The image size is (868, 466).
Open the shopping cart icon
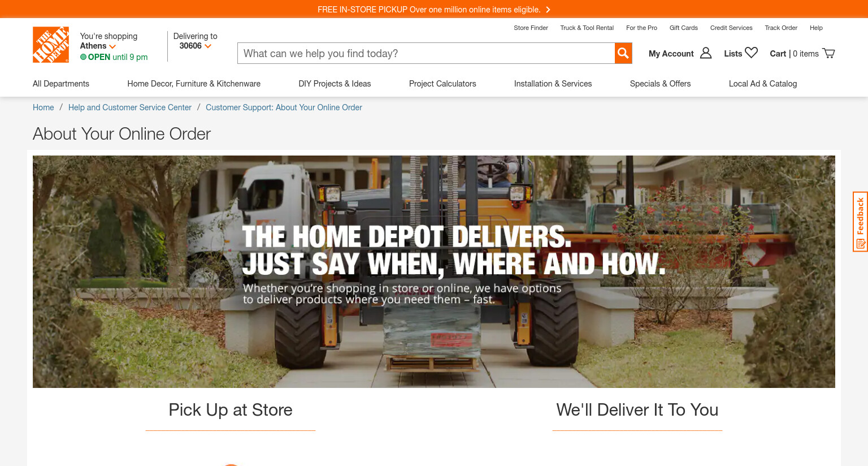[x=828, y=53]
